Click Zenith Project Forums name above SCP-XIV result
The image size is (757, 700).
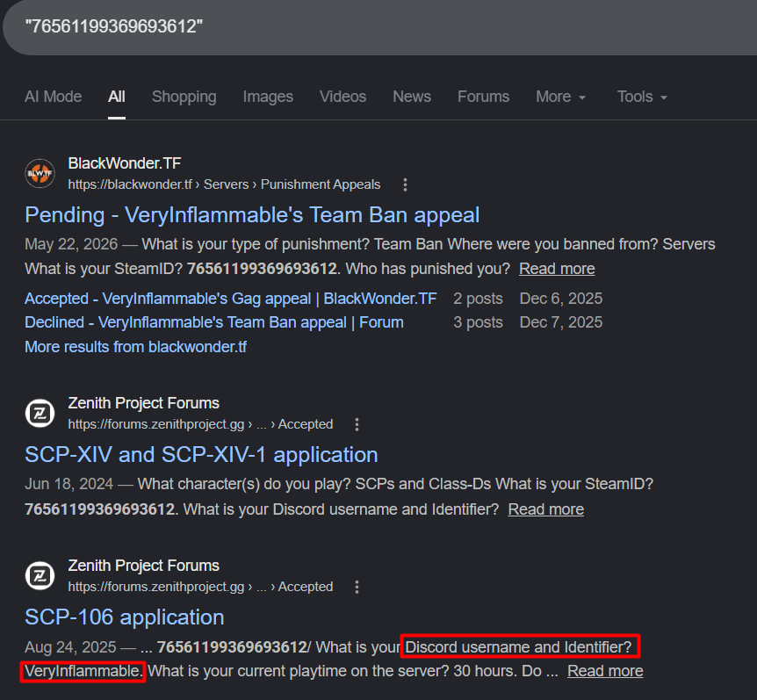tap(143, 403)
